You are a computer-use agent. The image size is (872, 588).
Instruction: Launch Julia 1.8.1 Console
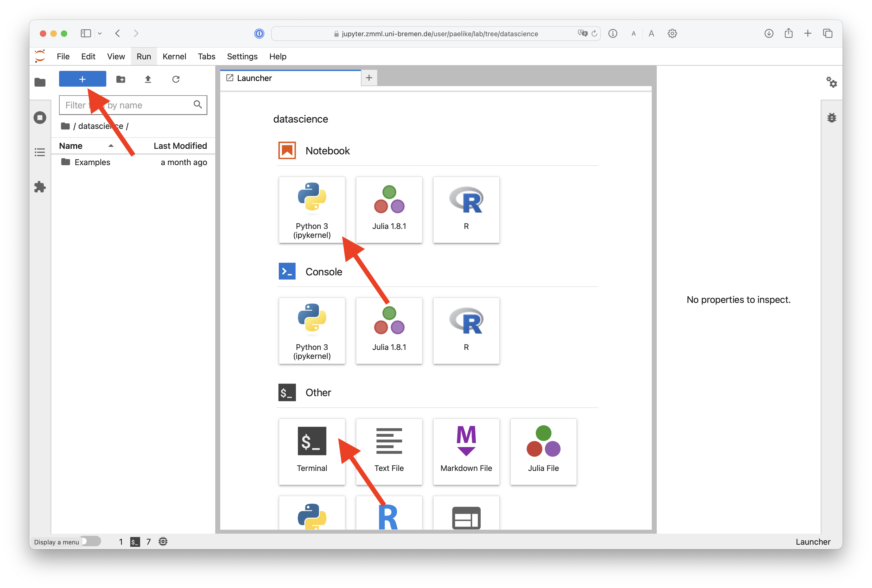point(389,331)
